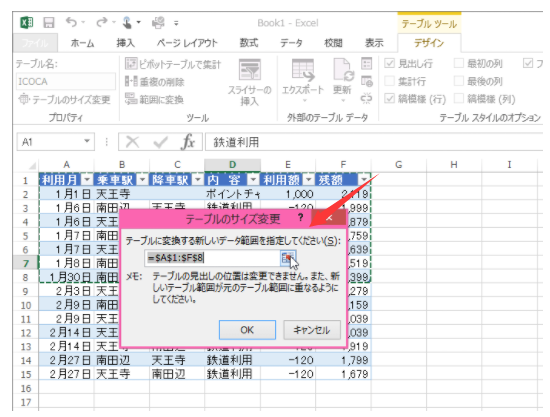
Task: Click the collapse-dialog range selector icon
Action: [x=288, y=258]
